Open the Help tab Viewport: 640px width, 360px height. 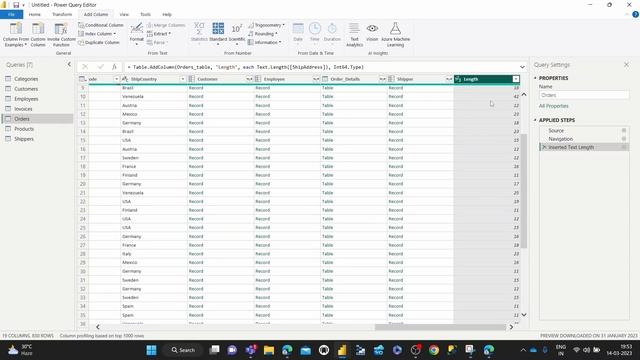(x=167, y=14)
